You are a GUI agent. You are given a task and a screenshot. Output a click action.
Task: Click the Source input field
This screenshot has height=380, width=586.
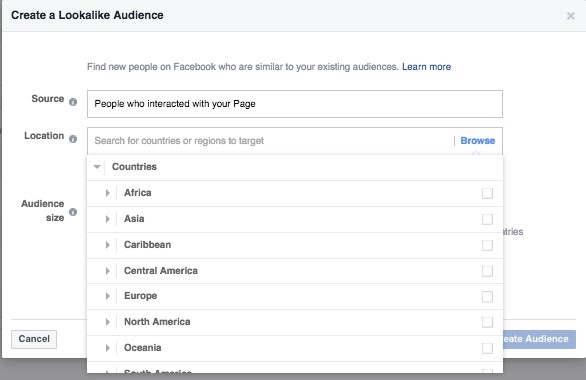point(295,104)
